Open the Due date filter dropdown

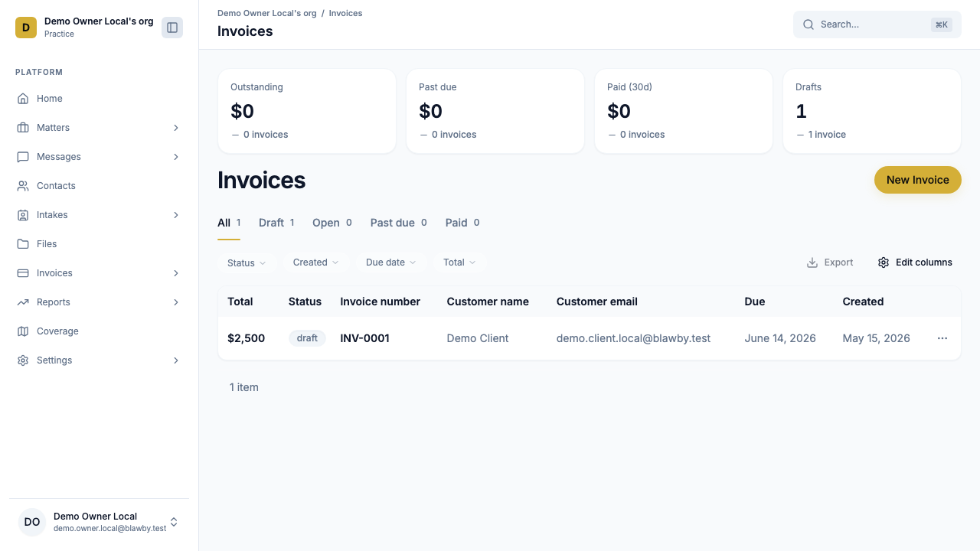(x=390, y=262)
